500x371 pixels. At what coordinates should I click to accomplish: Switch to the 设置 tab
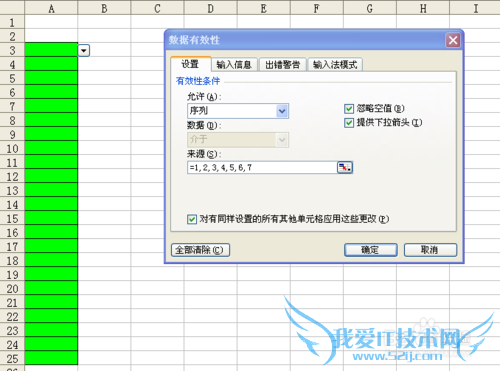[190, 64]
